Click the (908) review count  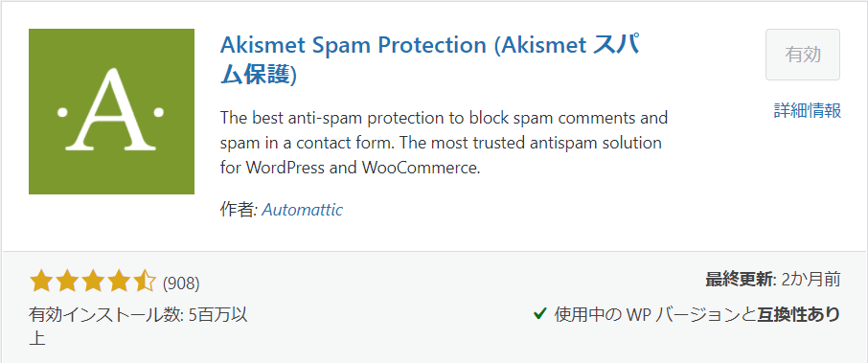pyautogui.click(x=181, y=284)
